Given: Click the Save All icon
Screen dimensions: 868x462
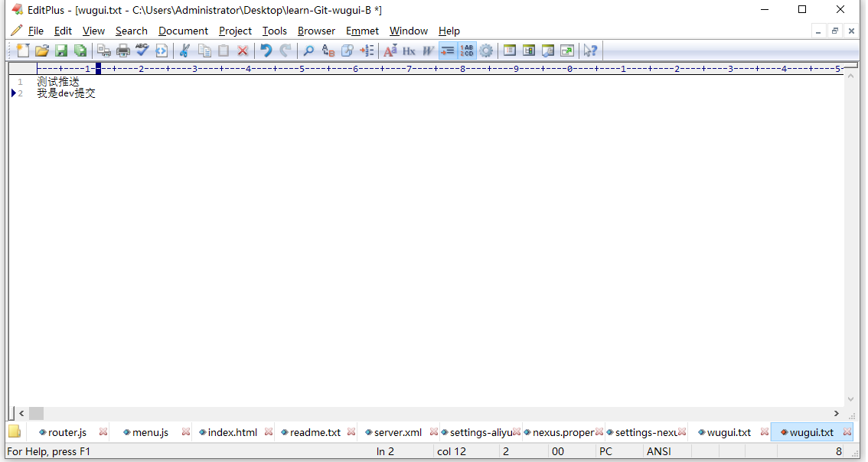Looking at the screenshot, I should pyautogui.click(x=81, y=51).
